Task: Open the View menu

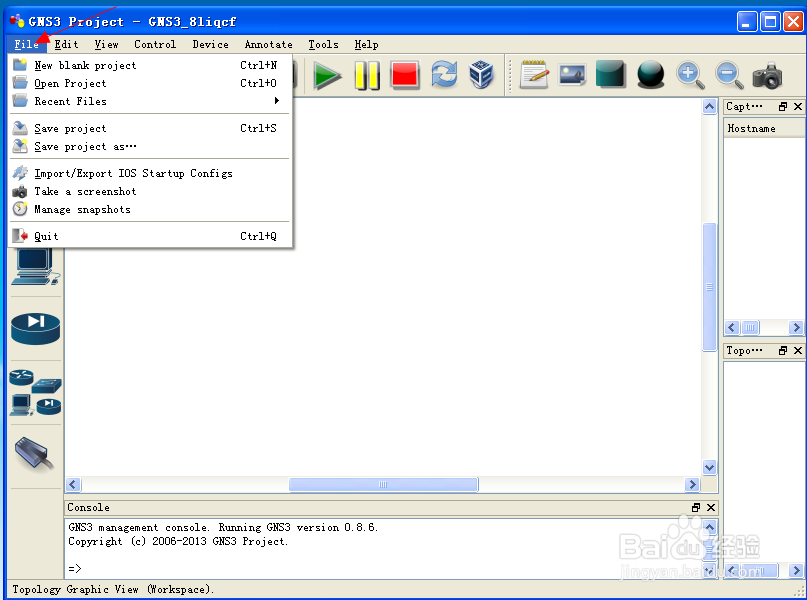Action: click(107, 45)
